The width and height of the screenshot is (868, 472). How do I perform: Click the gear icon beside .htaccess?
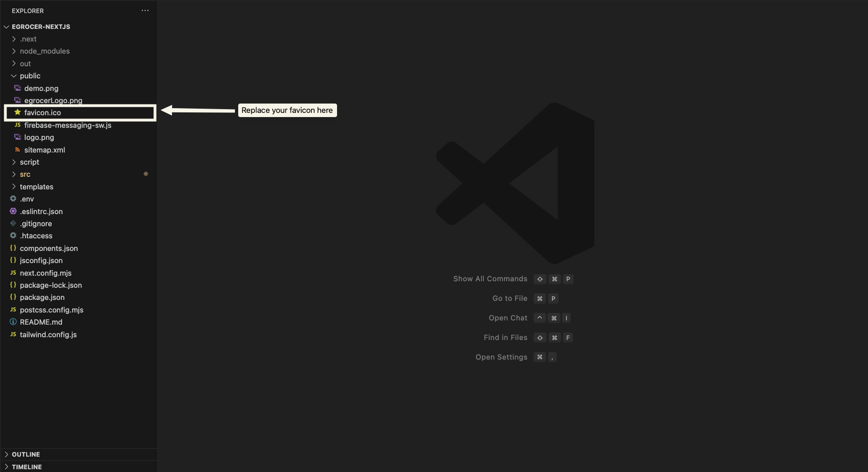13,236
